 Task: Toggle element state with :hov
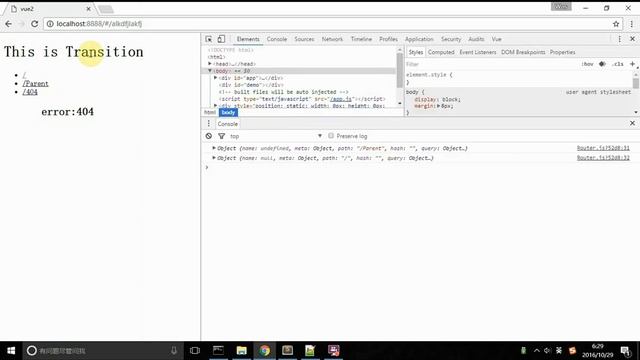tap(587, 64)
